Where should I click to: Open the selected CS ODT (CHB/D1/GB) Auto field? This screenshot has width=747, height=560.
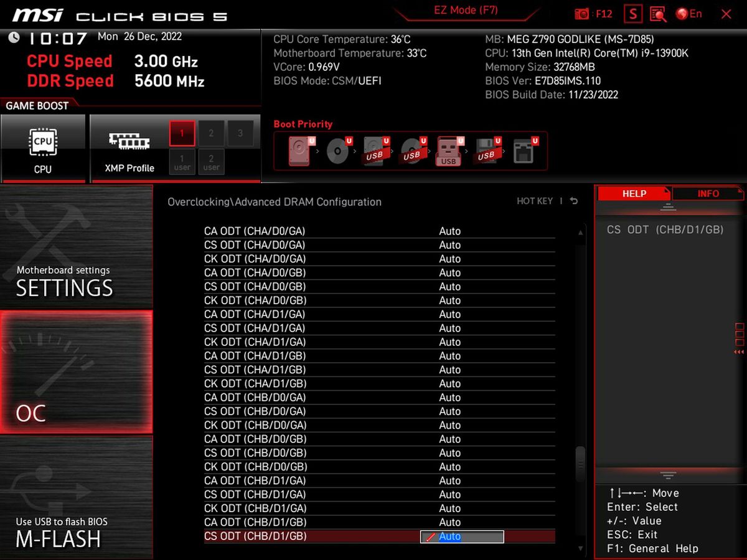(462, 536)
